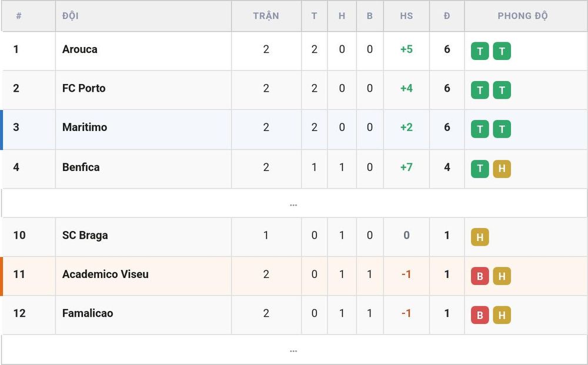The height and width of the screenshot is (365, 588).
Task: Expand hidden rows between Benfica and SC Braga
Action: tap(293, 203)
